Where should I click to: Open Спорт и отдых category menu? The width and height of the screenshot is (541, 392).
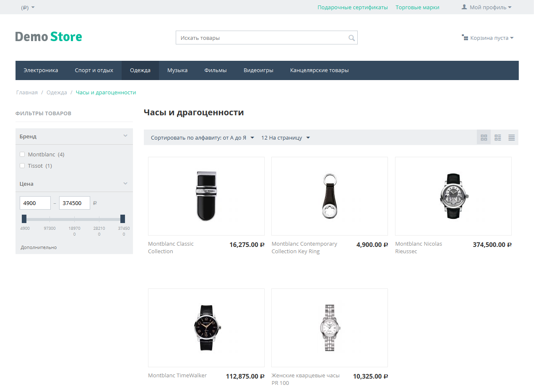tap(94, 70)
